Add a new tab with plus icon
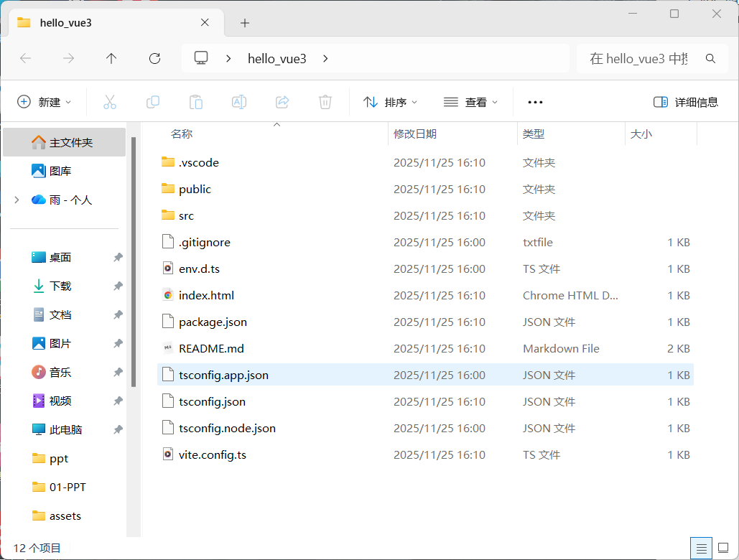Screen dimensions: 739x560 (x=245, y=22)
